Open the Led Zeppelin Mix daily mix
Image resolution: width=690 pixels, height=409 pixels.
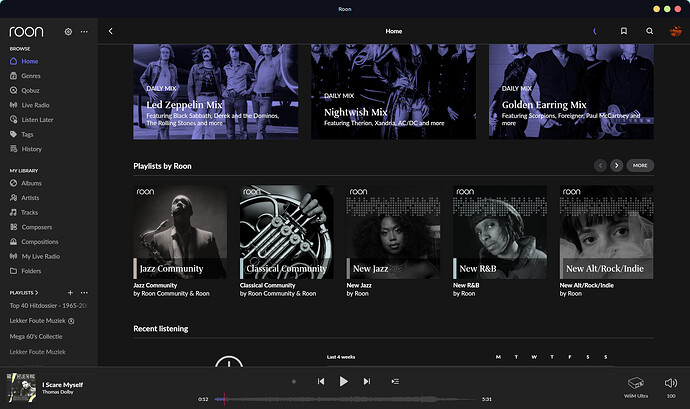(x=216, y=92)
